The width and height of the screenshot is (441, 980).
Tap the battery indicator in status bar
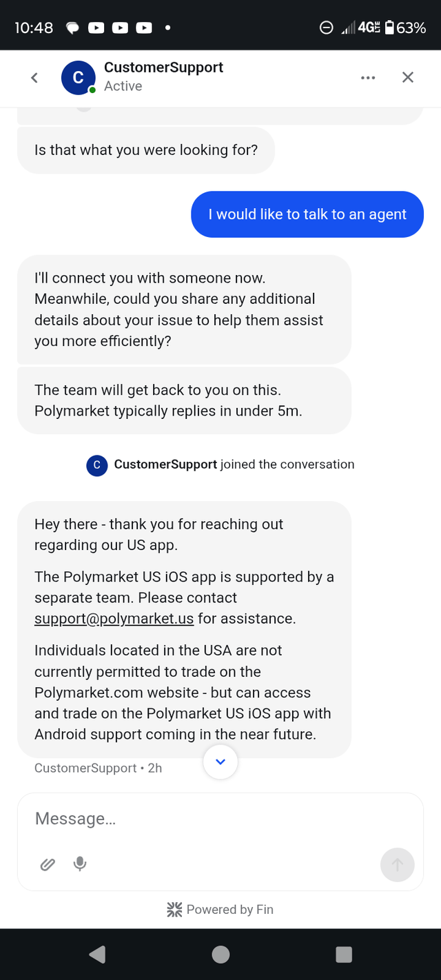[x=390, y=28]
